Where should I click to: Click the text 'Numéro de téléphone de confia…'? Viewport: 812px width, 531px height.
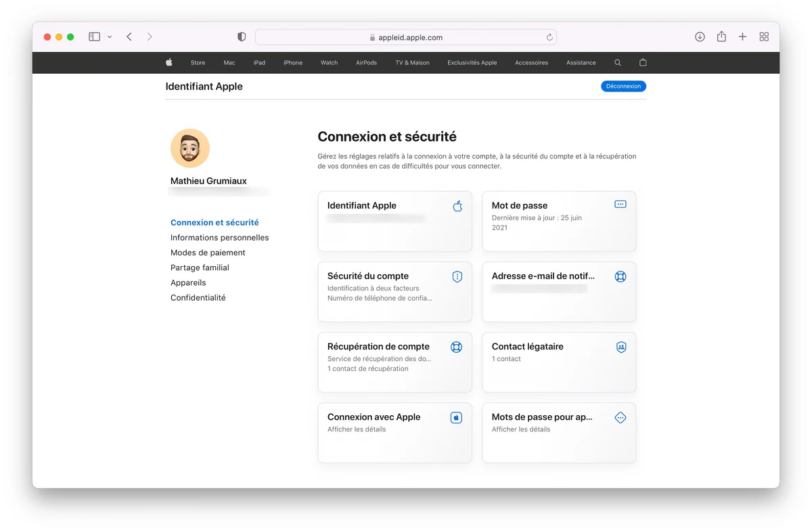pos(380,298)
